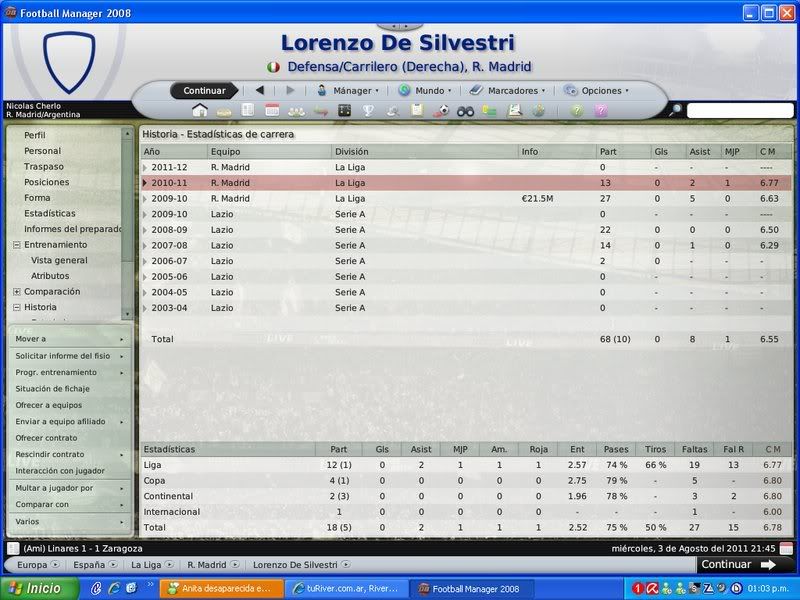Open the Estadísticas sidebar section
Image resolution: width=800 pixels, height=600 pixels.
(x=49, y=213)
